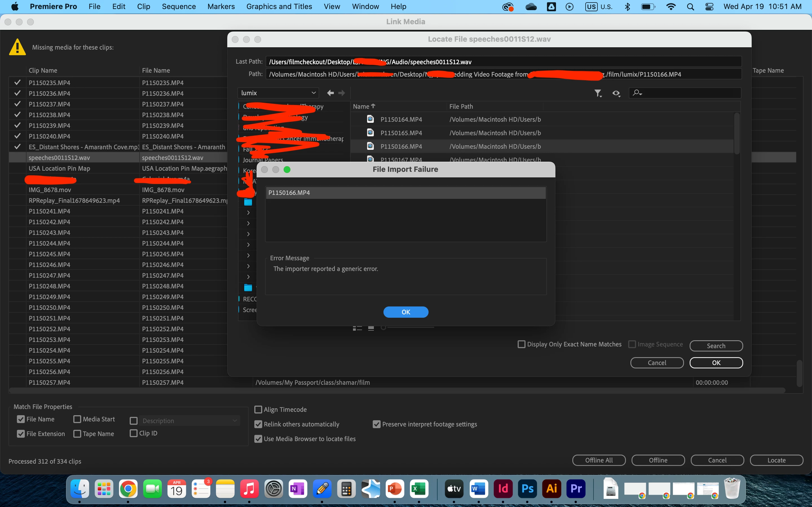Click OK in File Import Failure dialog
Screen dimensions: 812x507
[406, 312]
